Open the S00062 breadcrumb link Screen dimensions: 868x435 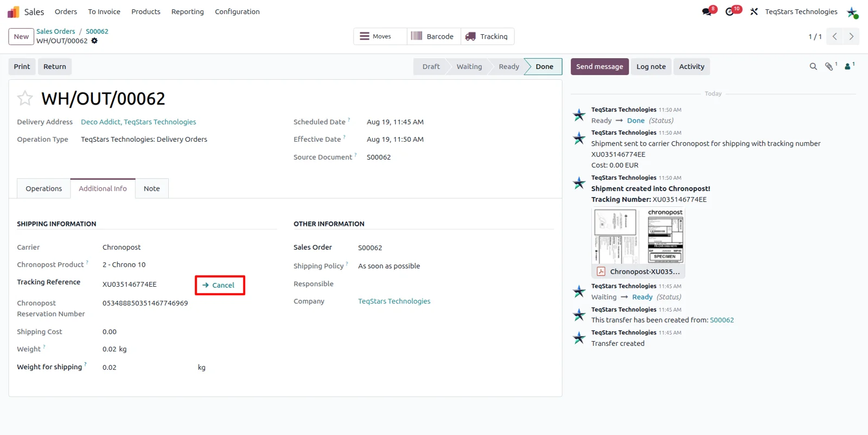[x=97, y=31]
